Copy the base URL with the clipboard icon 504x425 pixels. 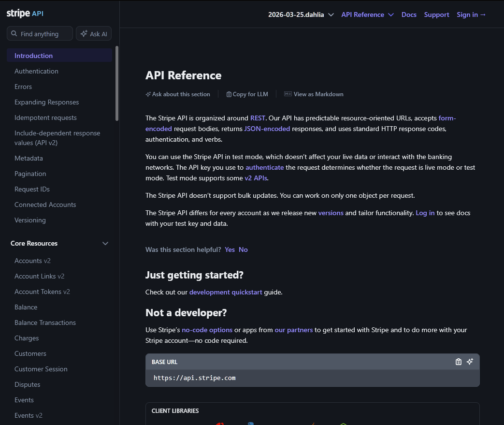[x=459, y=362]
